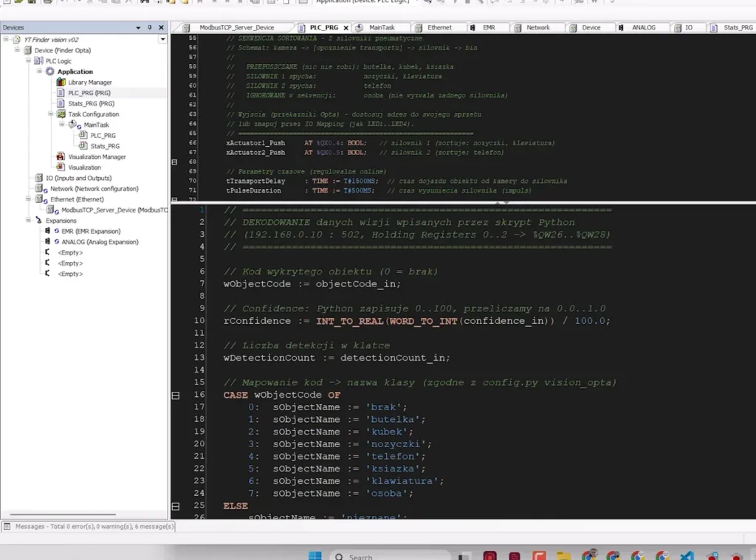Select Stats_PRG under MainTask

pos(105,146)
